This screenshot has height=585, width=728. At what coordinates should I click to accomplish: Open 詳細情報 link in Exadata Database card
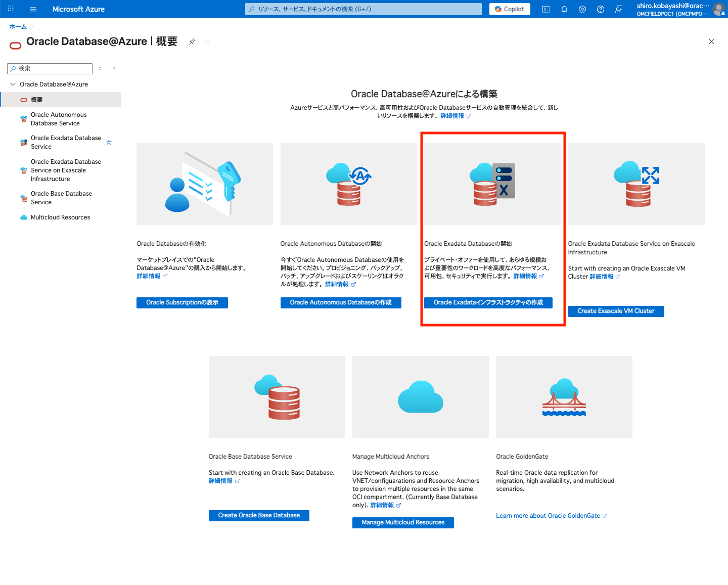pos(529,276)
